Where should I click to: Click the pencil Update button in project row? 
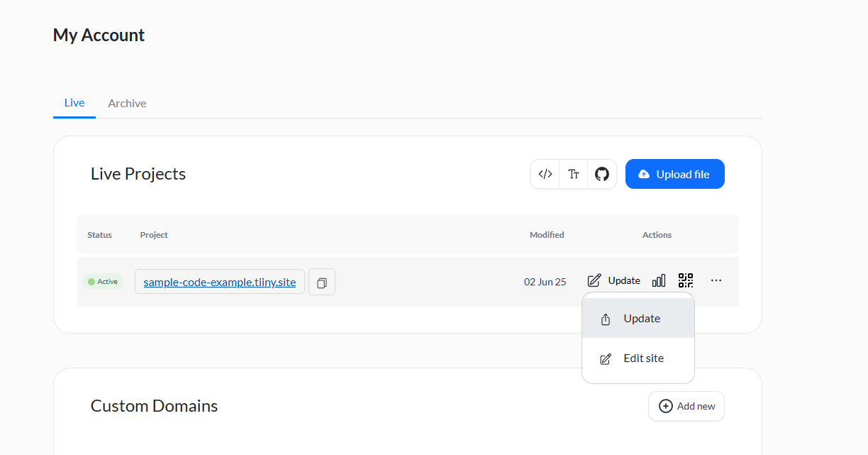(614, 280)
